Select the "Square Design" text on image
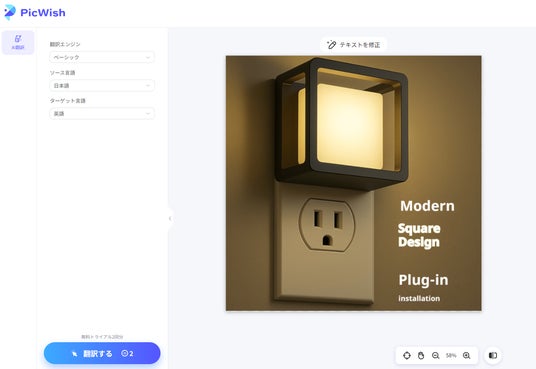Viewport: 536px width, 369px height. point(419,235)
